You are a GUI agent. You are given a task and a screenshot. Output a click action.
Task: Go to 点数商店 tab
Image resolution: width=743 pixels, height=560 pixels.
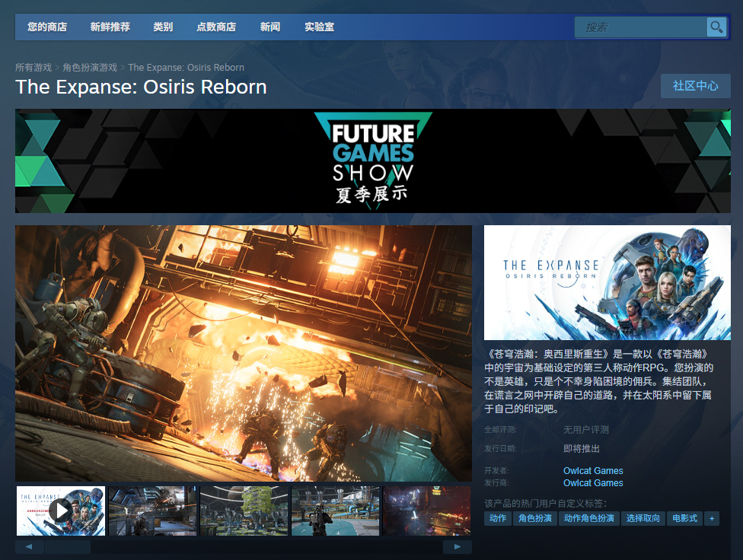tap(216, 27)
